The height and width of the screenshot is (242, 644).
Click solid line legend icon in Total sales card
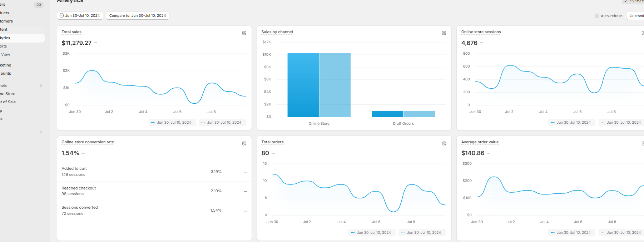point(153,123)
